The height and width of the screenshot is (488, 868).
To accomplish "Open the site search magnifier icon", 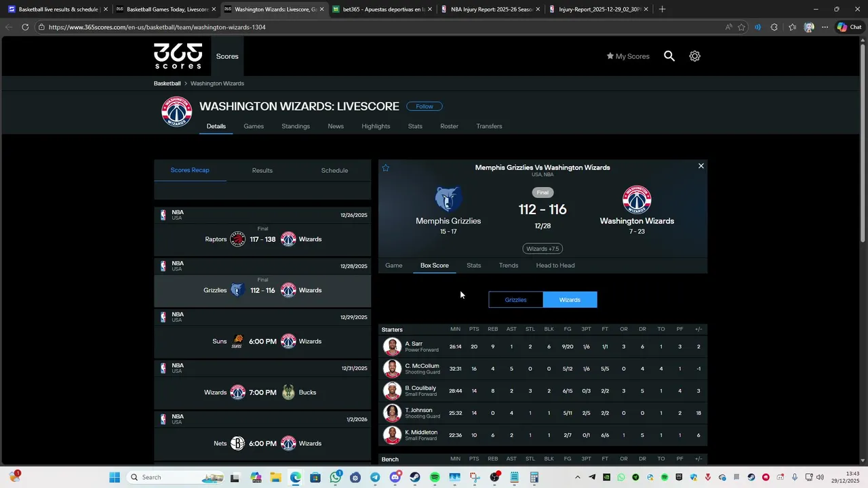I will click(x=669, y=56).
